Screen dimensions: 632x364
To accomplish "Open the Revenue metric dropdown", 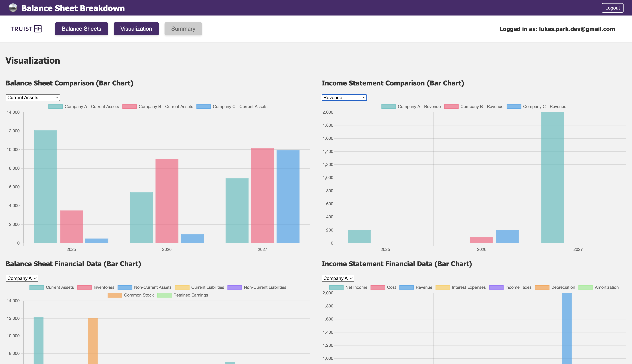I will coord(344,97).
